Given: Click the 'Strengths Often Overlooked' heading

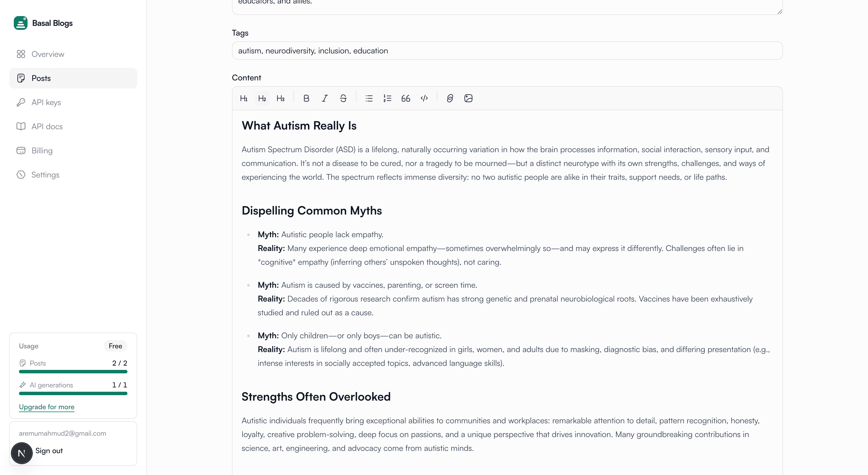Looking at the screenshot, I should pos(316,396).
